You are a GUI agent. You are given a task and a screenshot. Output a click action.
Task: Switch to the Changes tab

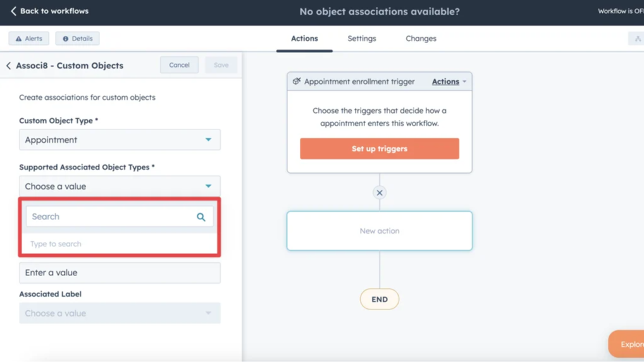[x=421, y=39]
